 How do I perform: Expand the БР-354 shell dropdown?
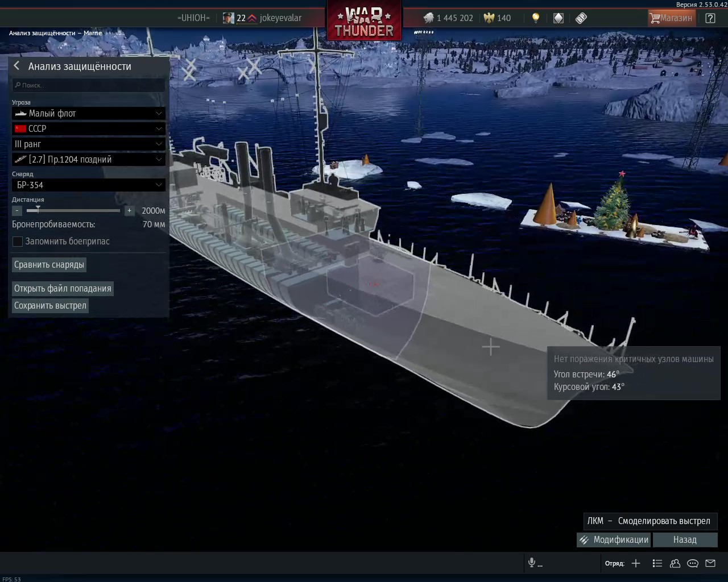tap(89, 185)
